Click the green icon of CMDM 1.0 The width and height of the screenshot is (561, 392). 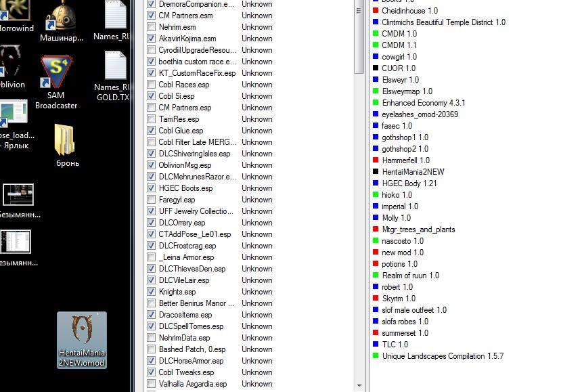pyautogui.click(x=376, y=33)
